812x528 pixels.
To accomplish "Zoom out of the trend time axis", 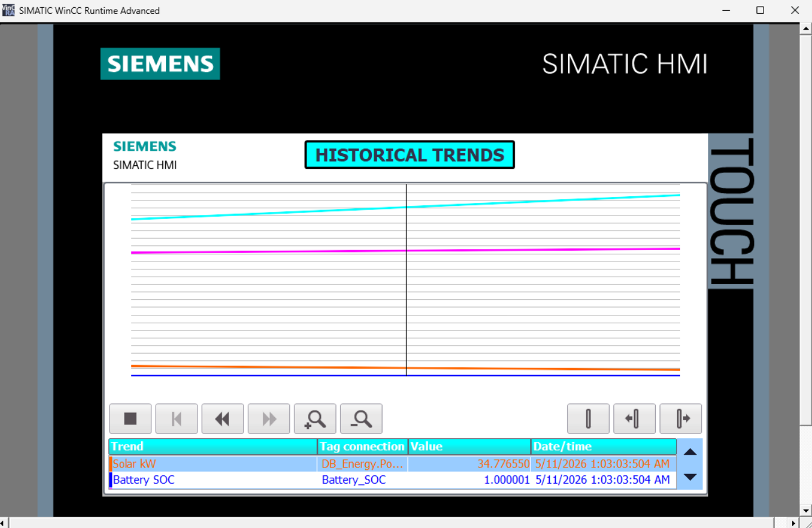I will 361,418.
